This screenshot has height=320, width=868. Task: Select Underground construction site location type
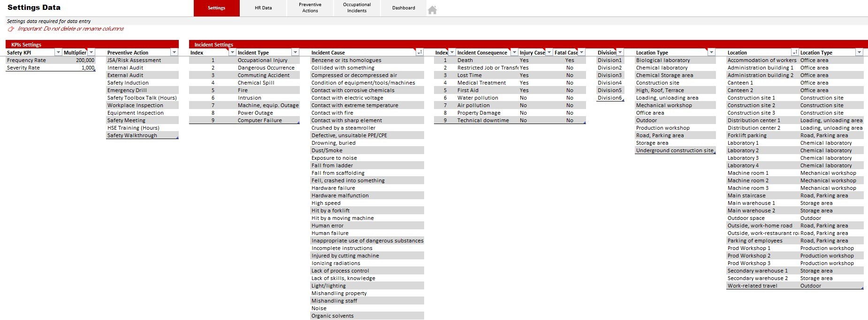675,150
